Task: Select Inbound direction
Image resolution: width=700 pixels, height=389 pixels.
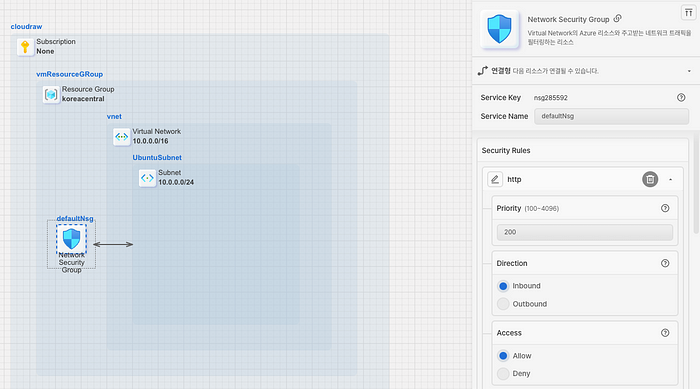Action: (x=503, y=286)
